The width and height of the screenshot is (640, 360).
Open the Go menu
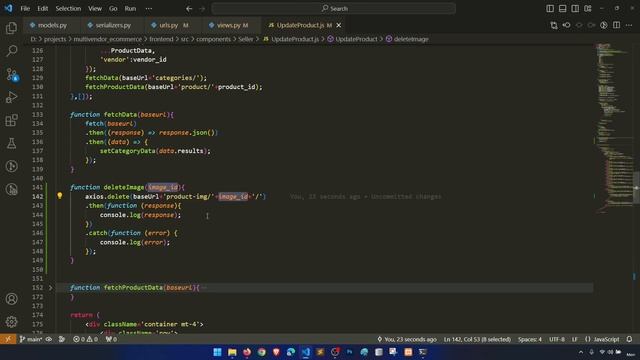tap(113, 9)
